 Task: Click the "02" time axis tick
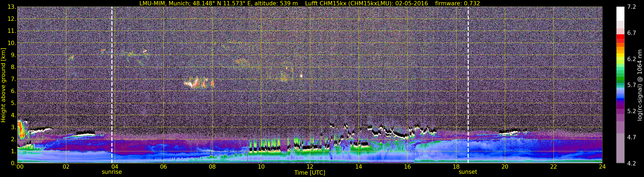(66, 167)
